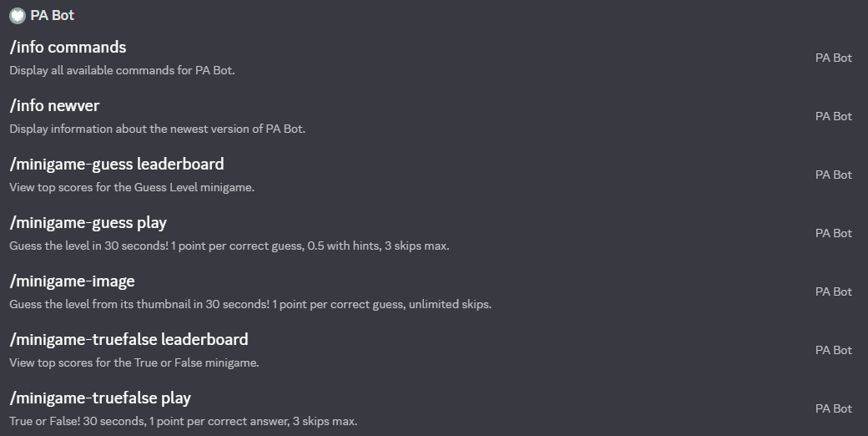This screenshot has width=868, height=436.
Task: Select /minigame-guess leaderboard command
Action: coord(117,165)
